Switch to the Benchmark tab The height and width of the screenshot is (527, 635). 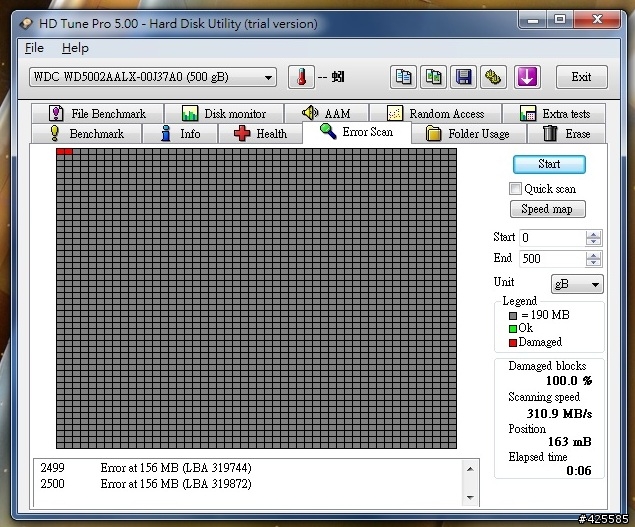(x=87, y=134)
